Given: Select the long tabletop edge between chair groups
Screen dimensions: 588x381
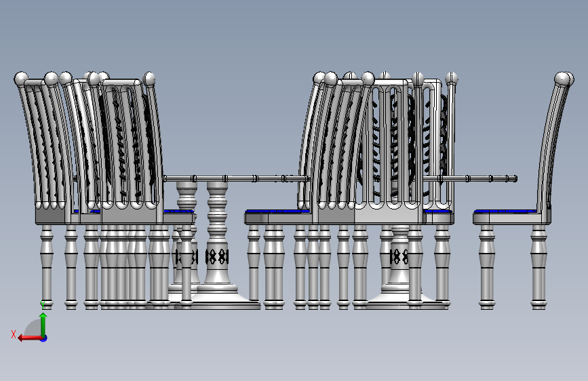Looking at the screenshot, I should click(235, 178).
